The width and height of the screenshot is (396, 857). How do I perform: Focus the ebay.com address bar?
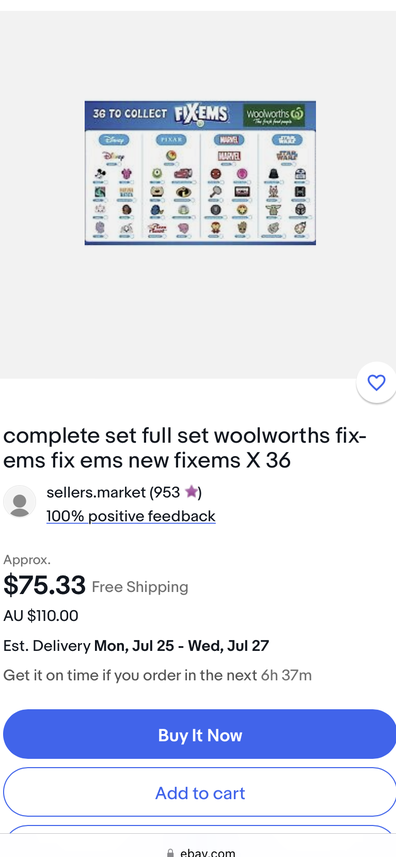200,852
